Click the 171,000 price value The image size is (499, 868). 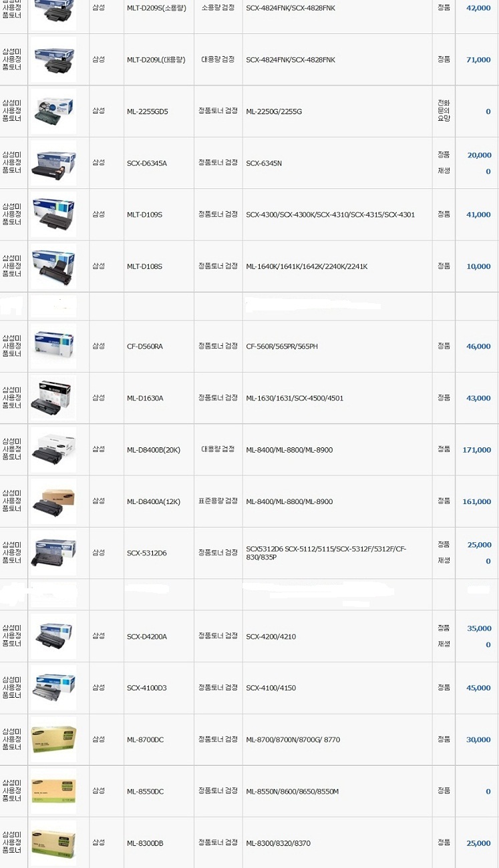point(476,450)
